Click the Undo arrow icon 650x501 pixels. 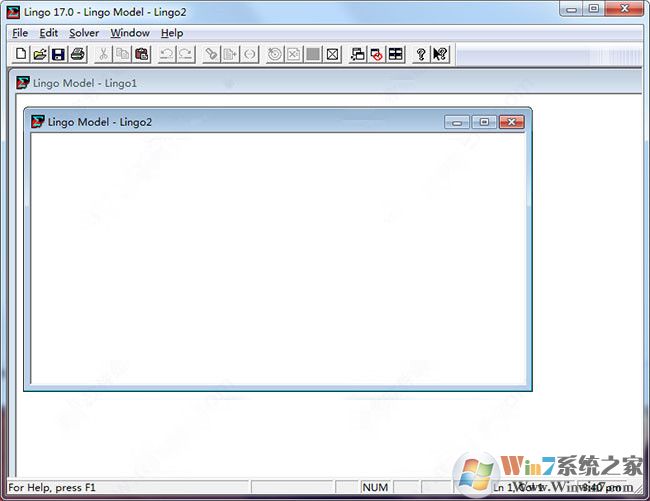(167, 54)
